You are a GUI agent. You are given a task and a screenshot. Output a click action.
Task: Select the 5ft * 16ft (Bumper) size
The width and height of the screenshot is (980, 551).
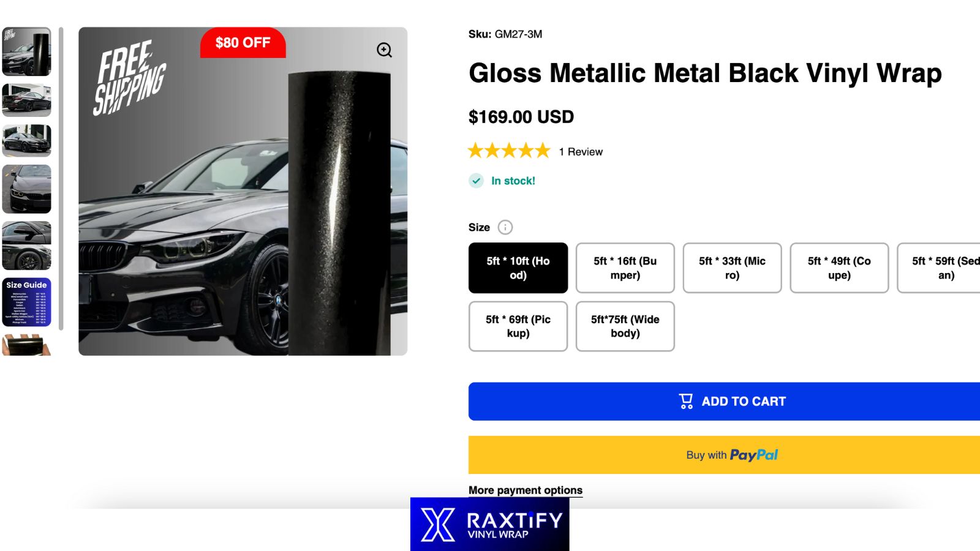tap(625, 268)
